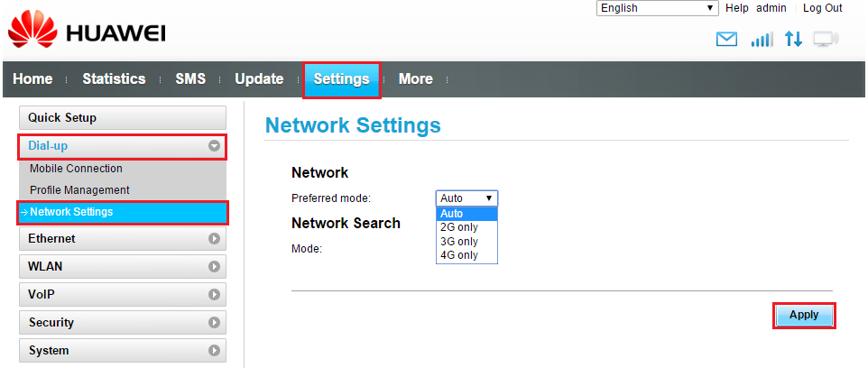The height and width of the screenshot is (368, 868).
Task: Open the English language dropdown
Action: (x=657, y=8)
